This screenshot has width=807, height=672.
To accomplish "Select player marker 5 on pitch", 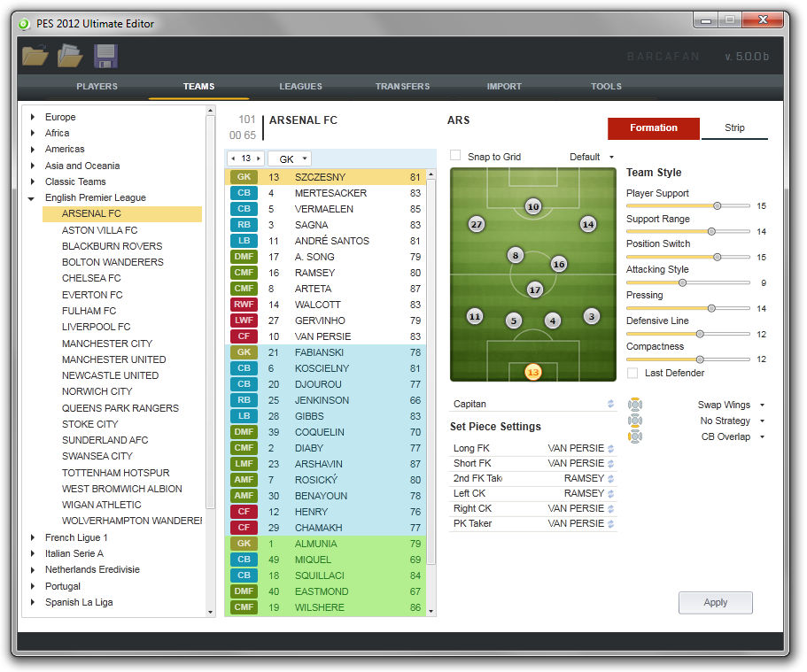I will point(513,321).
